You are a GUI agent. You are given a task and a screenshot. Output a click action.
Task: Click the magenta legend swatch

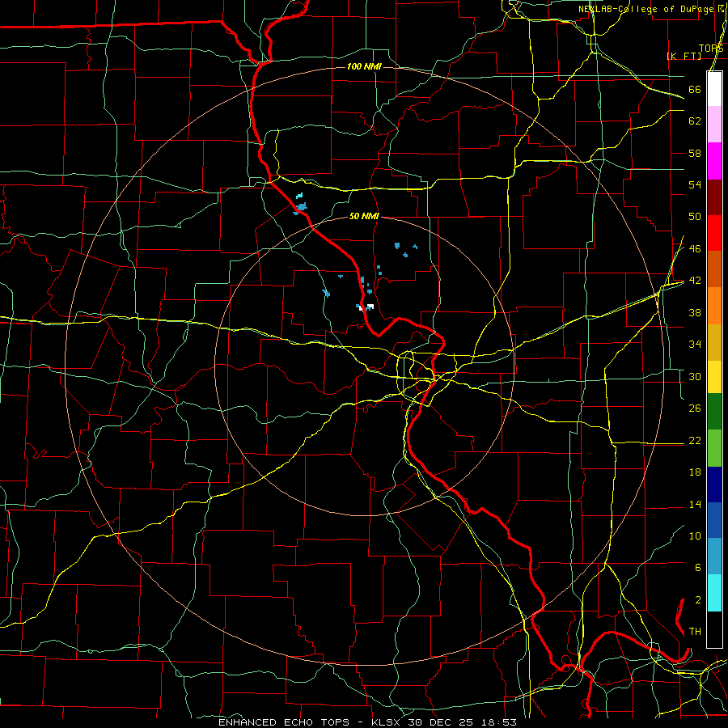(x=714, y=161)
